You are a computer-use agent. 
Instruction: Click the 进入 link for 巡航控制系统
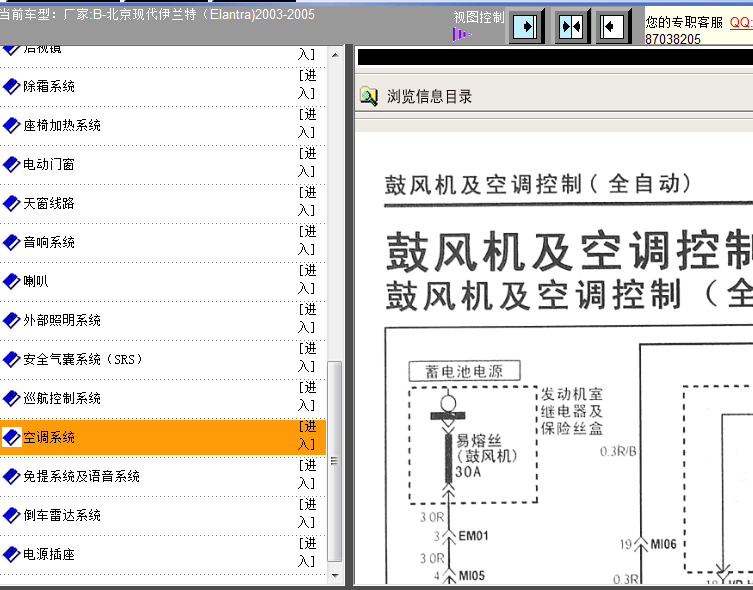click(x=307, y=397)
